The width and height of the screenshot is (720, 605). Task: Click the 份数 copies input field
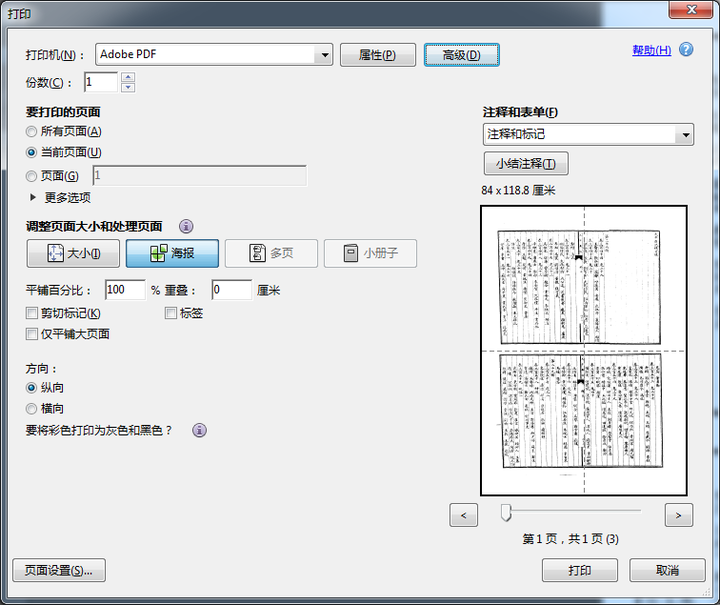tap(101, 82)
